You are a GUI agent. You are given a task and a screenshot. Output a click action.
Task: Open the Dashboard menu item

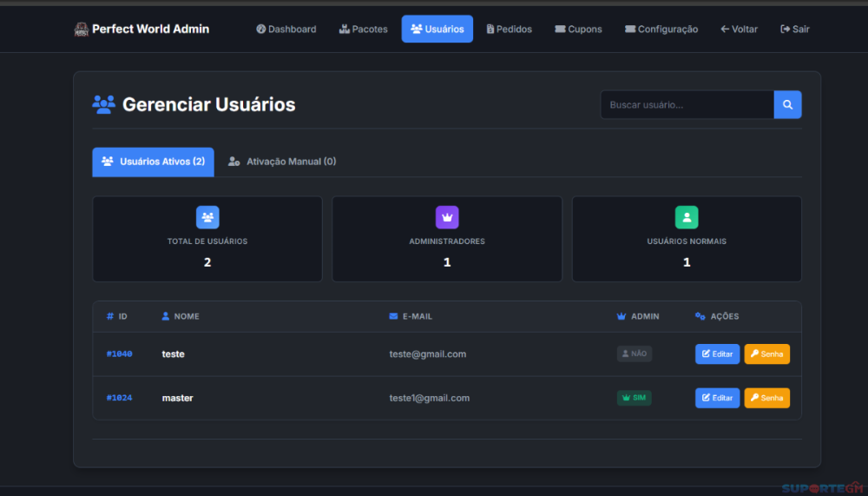(286, 30)
